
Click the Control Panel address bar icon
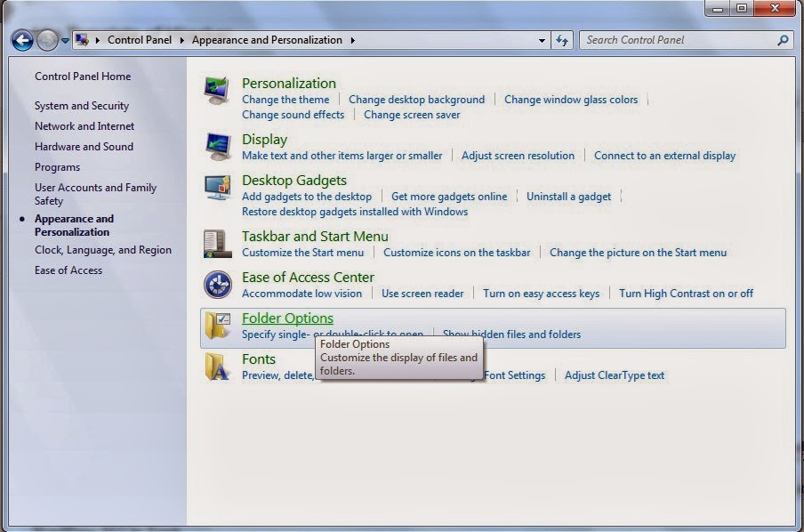click(82, 39)
